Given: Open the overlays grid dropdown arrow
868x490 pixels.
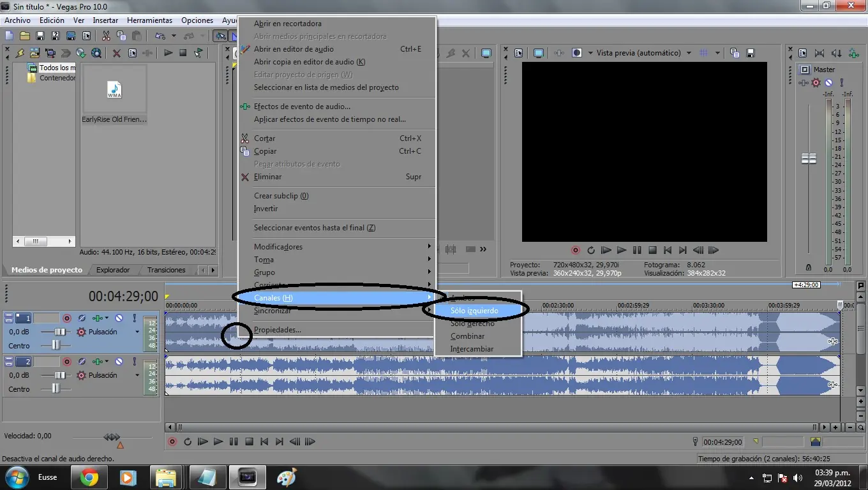Looking at the screenshot, I should point(718,53).
